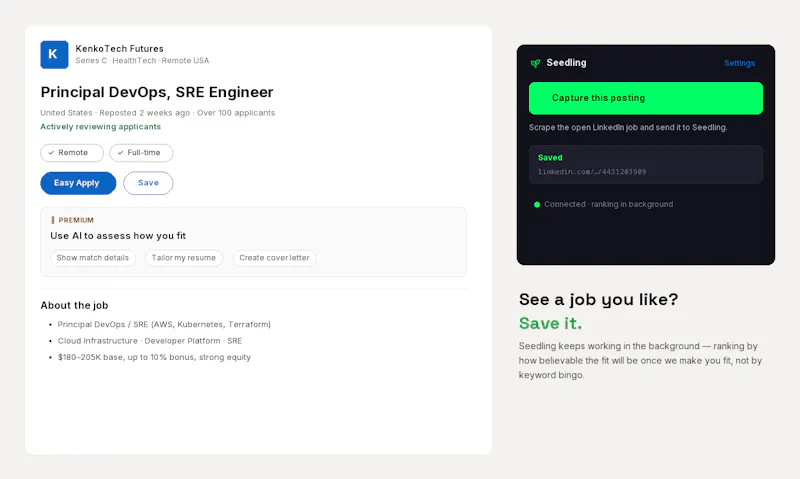800x479 pixels.
Task: Click the green Connected status dot
Action: (537, 205)
